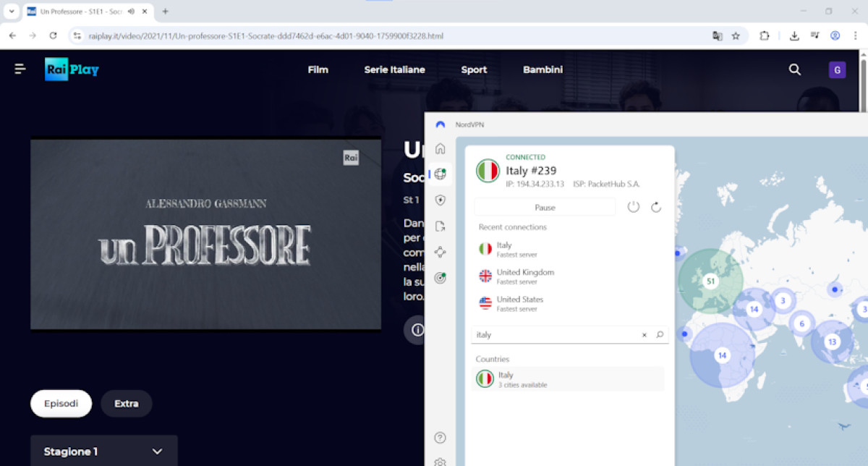The height and width of the screenshot is (466, 868).
Task: Open Chrome tab search chevron
Action: (12, 12)
